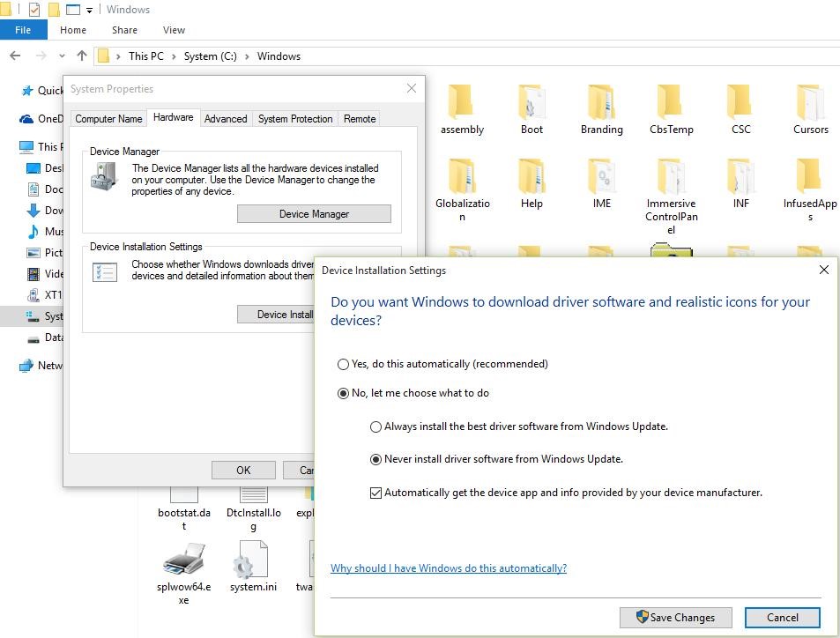
Task: Click System (C:) in the address bar breadcrumb
Action: pyautogui.click(x=210, y=56)
